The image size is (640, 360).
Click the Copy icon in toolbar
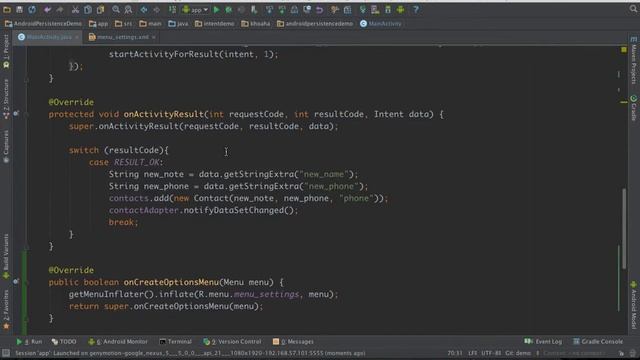click(x=88, y=9)
